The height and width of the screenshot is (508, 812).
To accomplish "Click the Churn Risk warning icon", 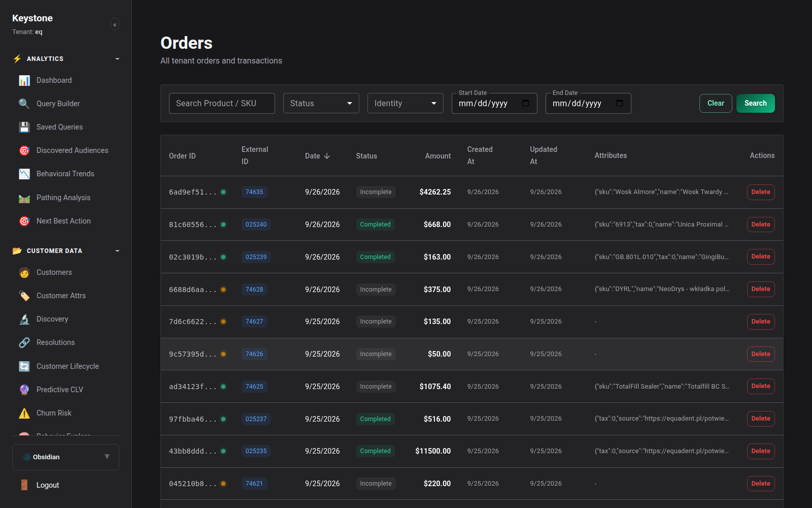I will pyautogui.click(x=24, y=413).
